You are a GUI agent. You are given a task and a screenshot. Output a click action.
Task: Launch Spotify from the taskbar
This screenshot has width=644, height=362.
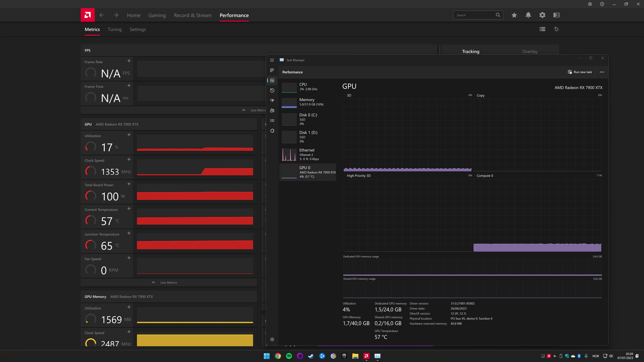[289, 356]
